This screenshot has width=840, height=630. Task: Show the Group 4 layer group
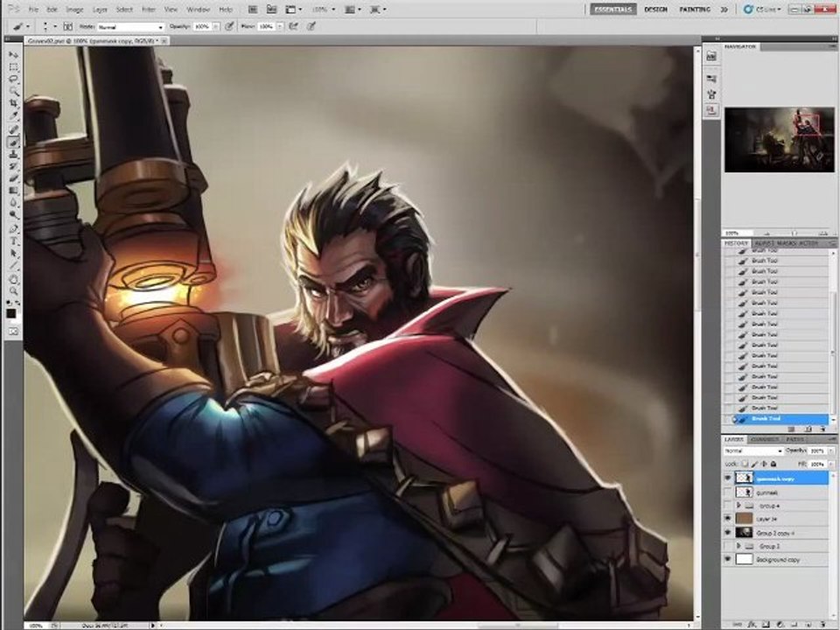coord(727,505)
